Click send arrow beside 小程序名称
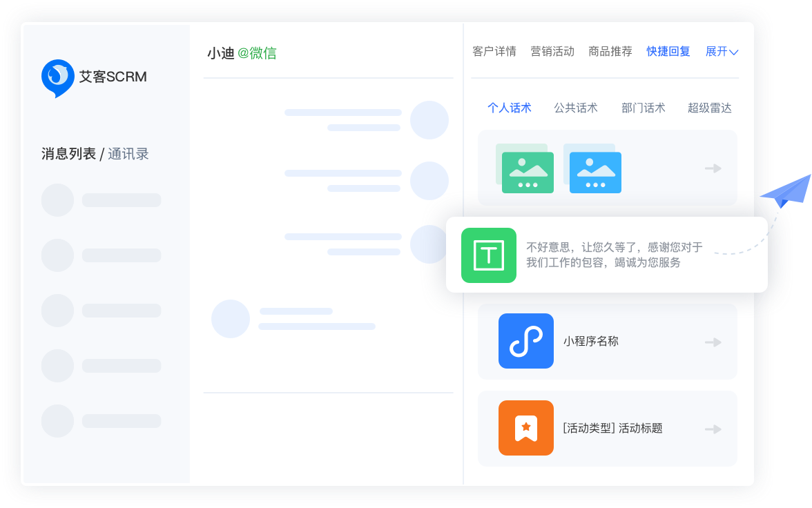The width and height of the screenshot is (812, 508). click(x=713, y=342)
